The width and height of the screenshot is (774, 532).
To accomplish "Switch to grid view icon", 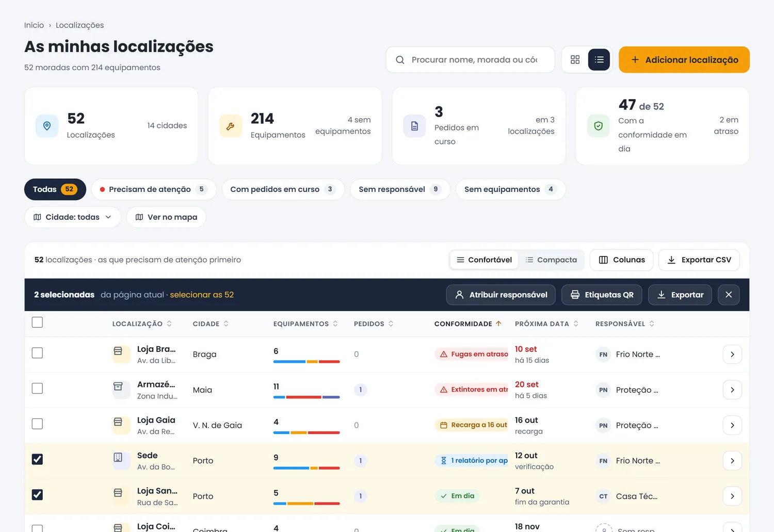I will tap(575, 60).
